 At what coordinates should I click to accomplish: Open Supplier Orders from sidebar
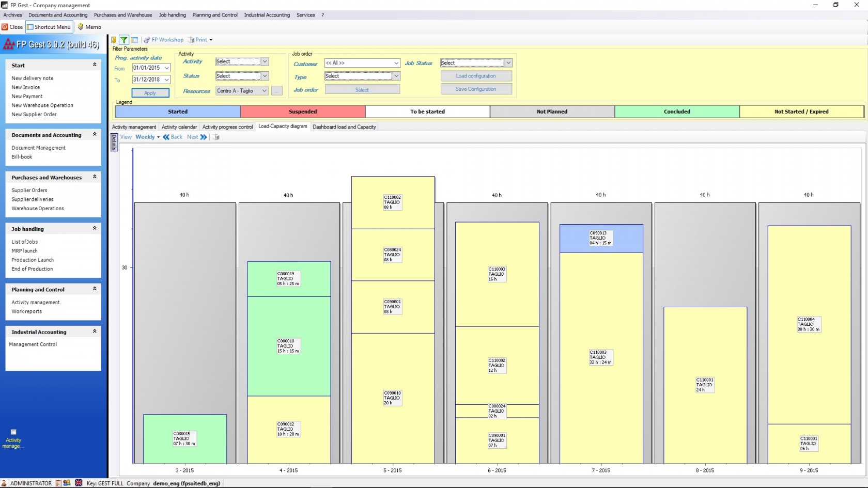[29, 191]
